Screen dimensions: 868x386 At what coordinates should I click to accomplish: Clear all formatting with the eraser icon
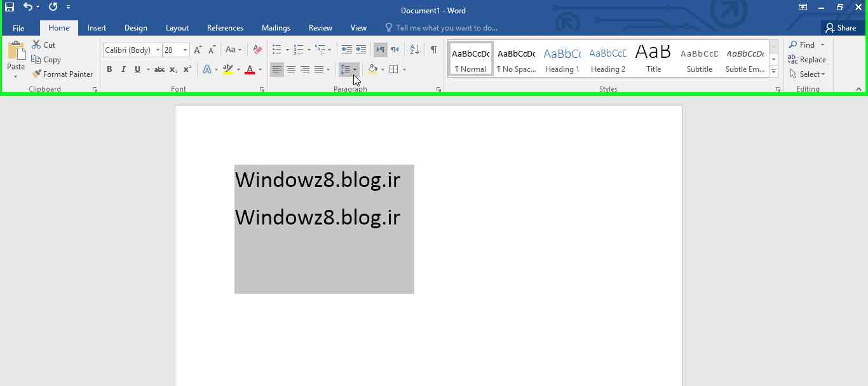click(x=257, y=50)
